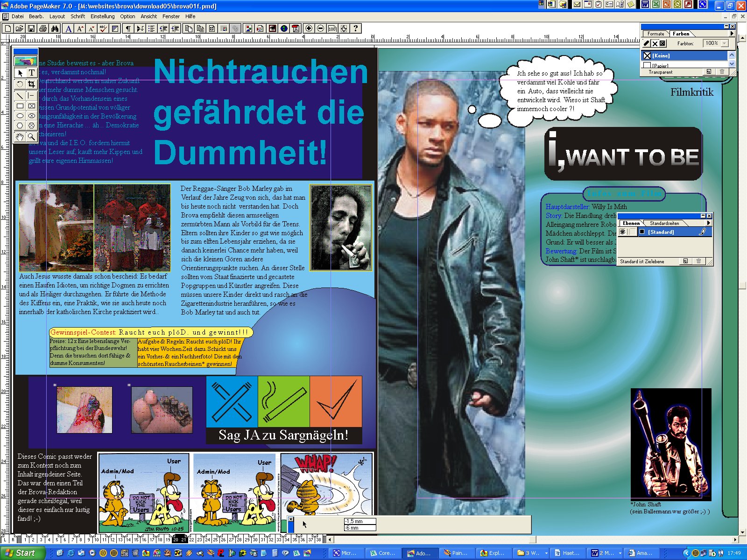Open the Fenster menu
Screen dimensions: 747x560
[x=171, y=16]
